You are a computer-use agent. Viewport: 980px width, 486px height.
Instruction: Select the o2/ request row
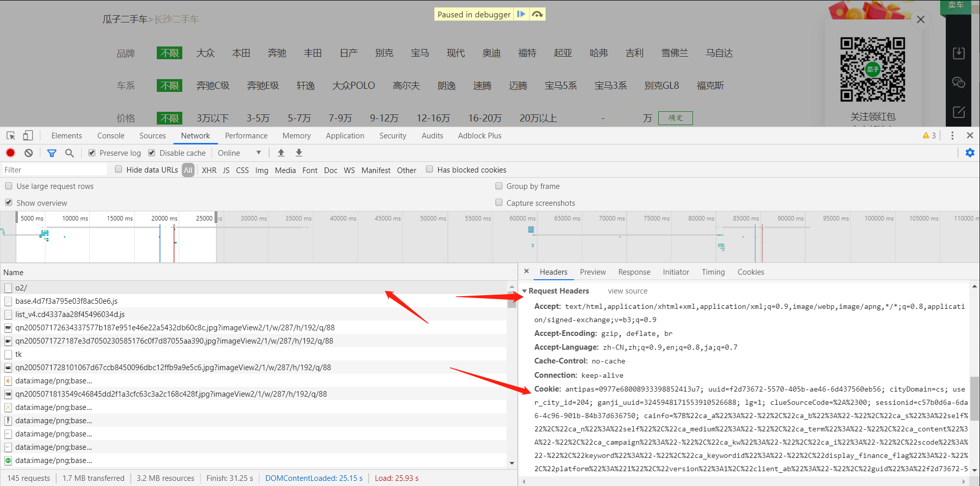coord(254,287)
